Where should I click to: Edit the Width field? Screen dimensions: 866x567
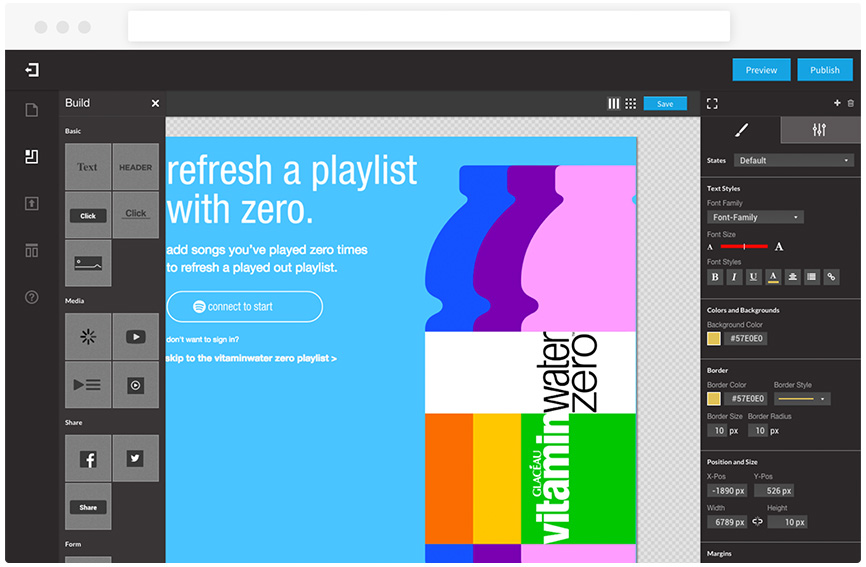pos(727,522)
